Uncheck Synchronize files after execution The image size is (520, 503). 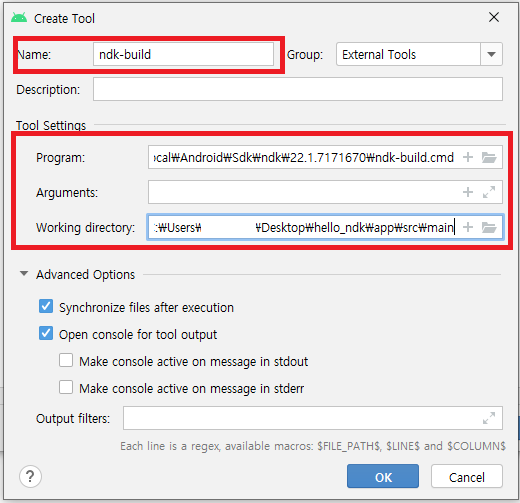tap(46, 306)
